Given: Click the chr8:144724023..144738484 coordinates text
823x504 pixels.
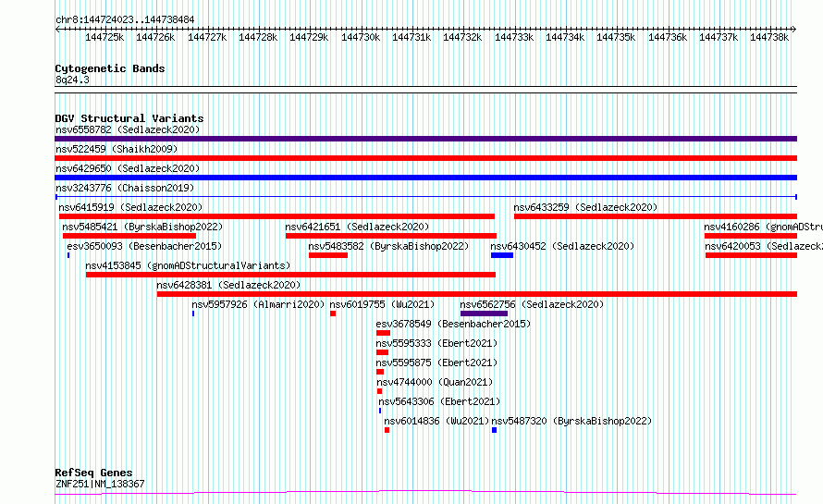Looking at the screenshot, I should [x=125, y=19].
